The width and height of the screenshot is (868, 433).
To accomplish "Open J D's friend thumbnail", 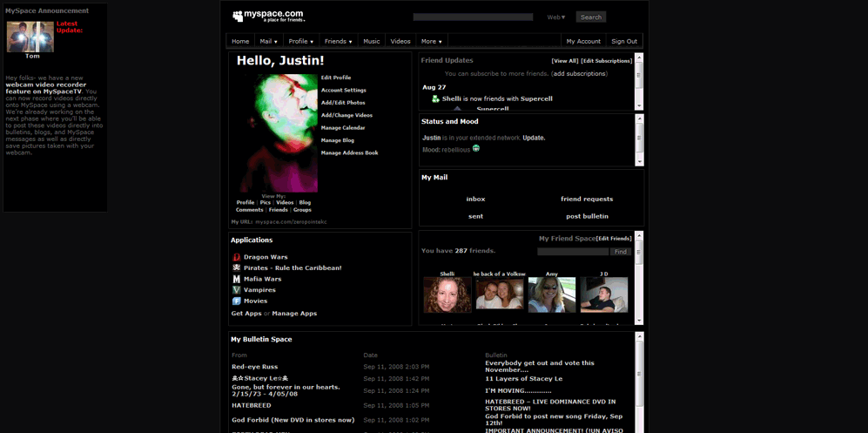I will 604,294.
